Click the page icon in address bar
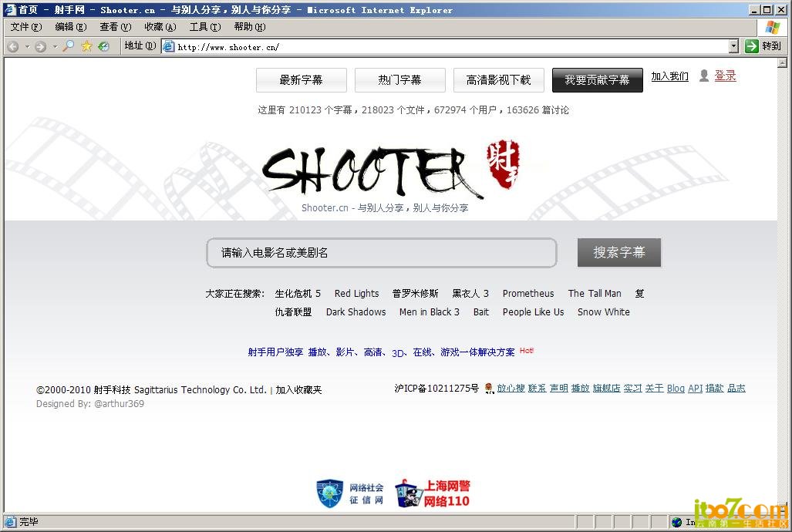 tap(169, 46)
